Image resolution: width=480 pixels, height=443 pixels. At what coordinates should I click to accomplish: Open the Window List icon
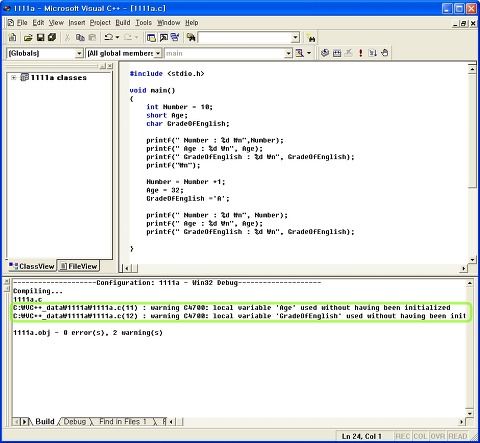(175, 38)
